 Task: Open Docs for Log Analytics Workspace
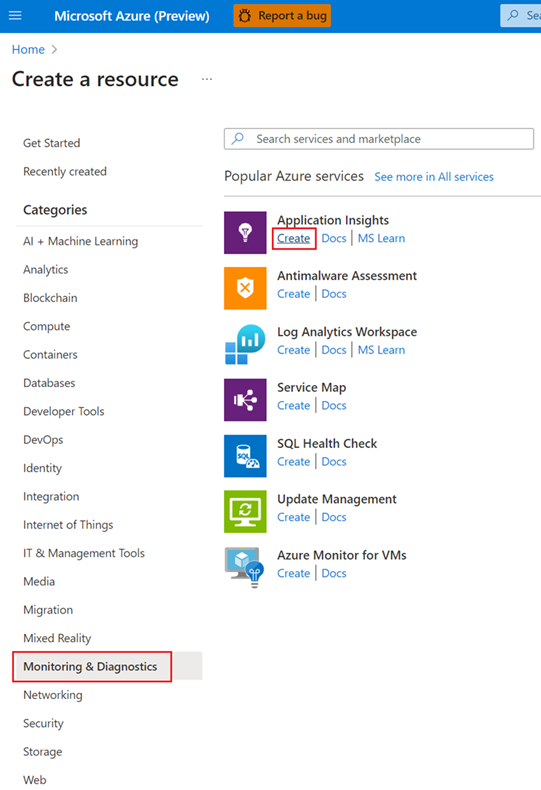coord(334,350)
